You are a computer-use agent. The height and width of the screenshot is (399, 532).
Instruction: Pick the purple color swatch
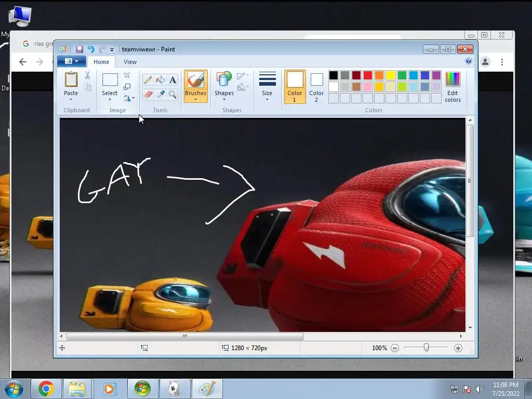coord(436,75)
